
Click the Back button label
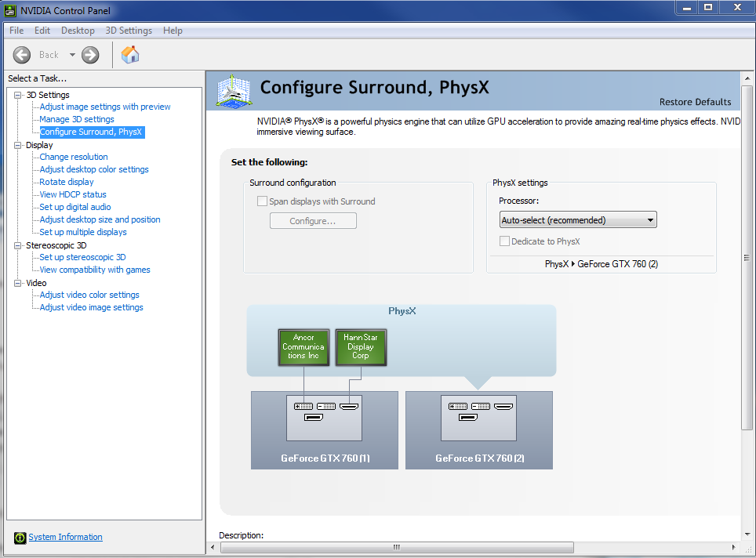point(49,55)
